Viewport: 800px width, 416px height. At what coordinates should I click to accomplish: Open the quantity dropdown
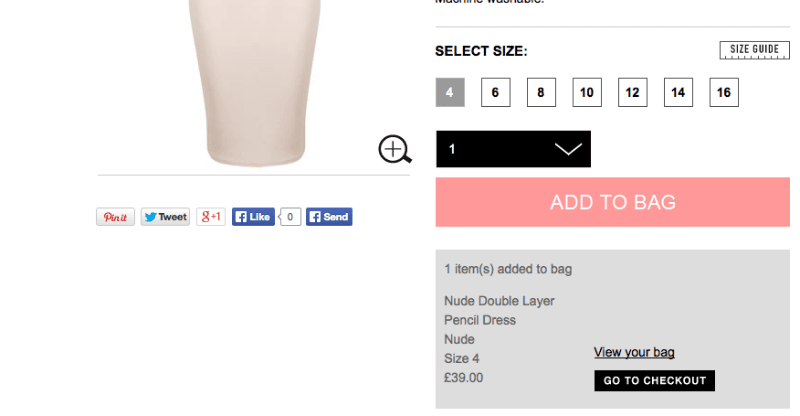[x=513, y=149]
